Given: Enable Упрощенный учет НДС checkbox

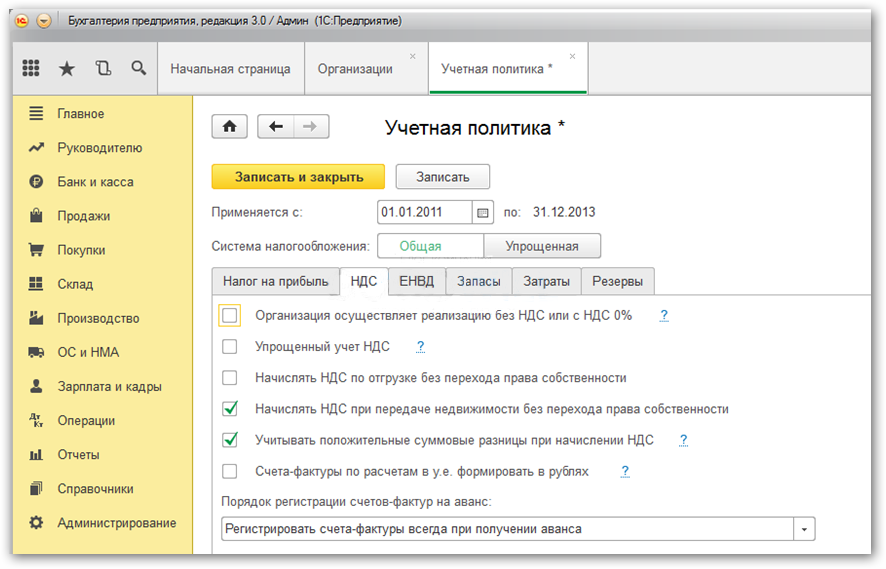Looking at the screenshot, I should 230,347.
